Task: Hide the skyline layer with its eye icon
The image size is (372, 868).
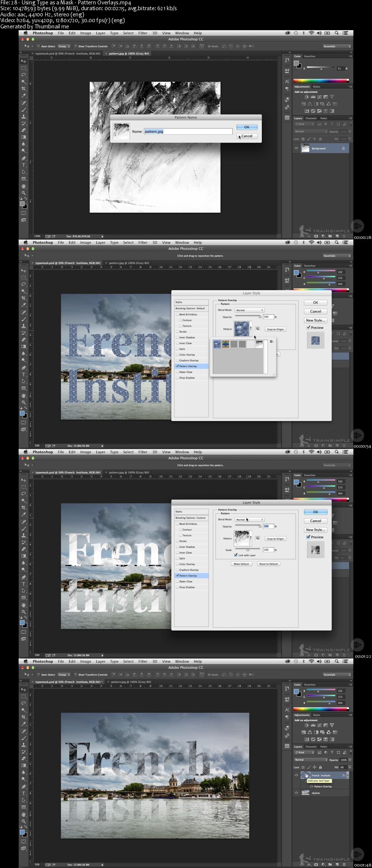Action: 296,793
